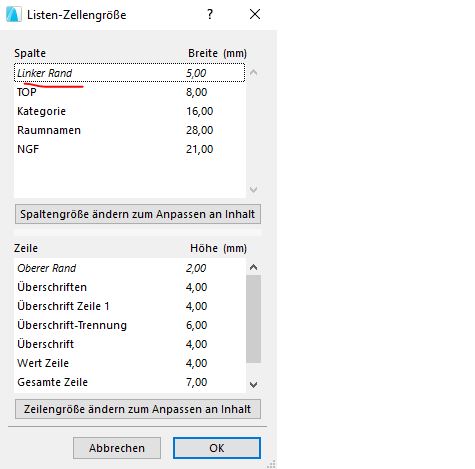Select the Überschrift row with height 4,00

(x=130, y=344)
